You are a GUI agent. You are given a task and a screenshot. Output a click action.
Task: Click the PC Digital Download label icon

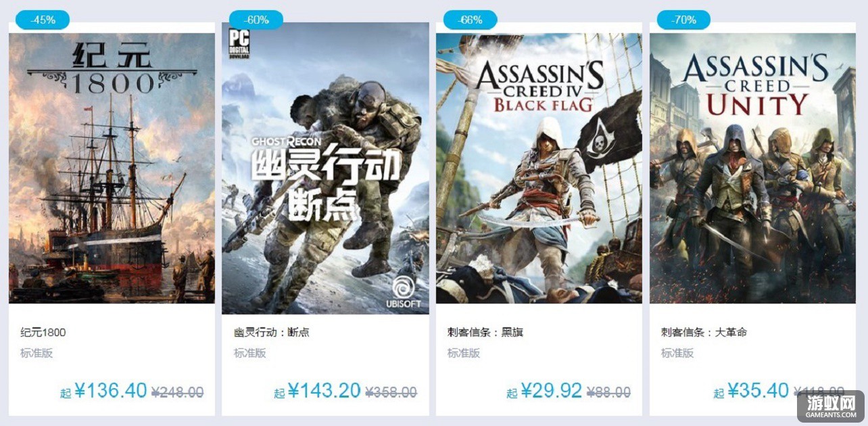(x=239, y=43)
